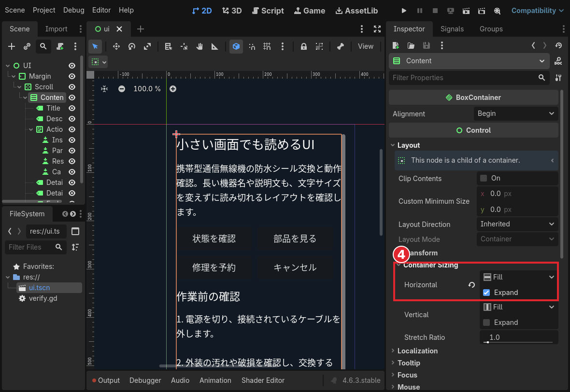
Task: Activate the Move Mode tool
Action: 116,46
